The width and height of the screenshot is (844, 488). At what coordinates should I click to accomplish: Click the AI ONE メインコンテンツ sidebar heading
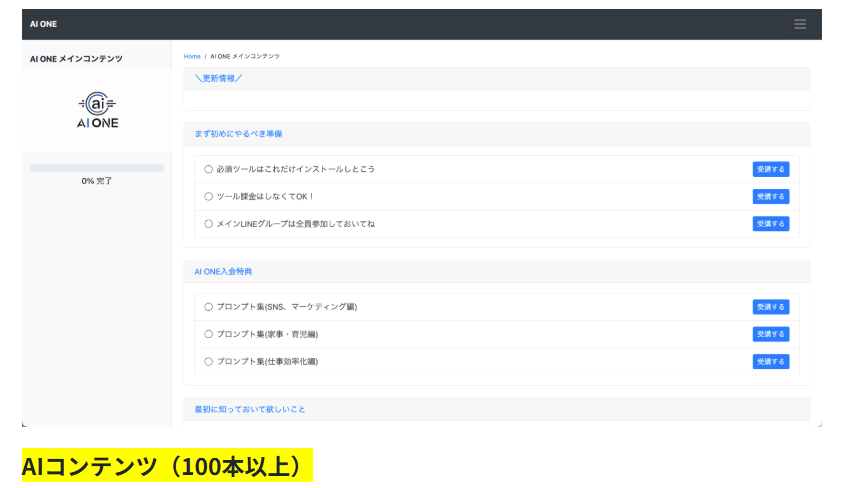pyautogui.click(x=76, y=59)
